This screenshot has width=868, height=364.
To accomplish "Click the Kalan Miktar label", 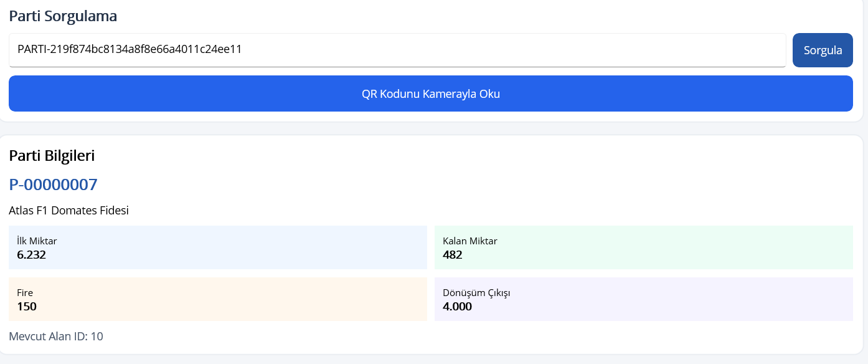I will tap(470, 241).
